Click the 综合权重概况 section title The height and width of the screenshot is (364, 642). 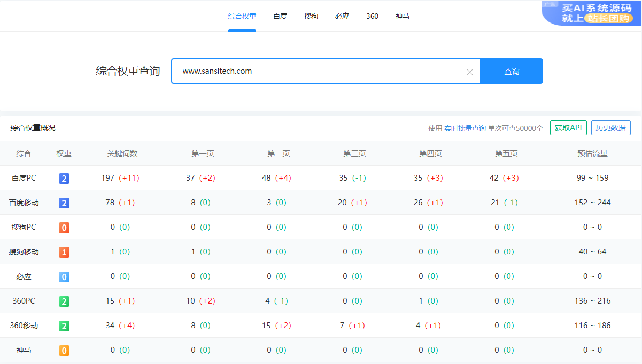point(33,128)
